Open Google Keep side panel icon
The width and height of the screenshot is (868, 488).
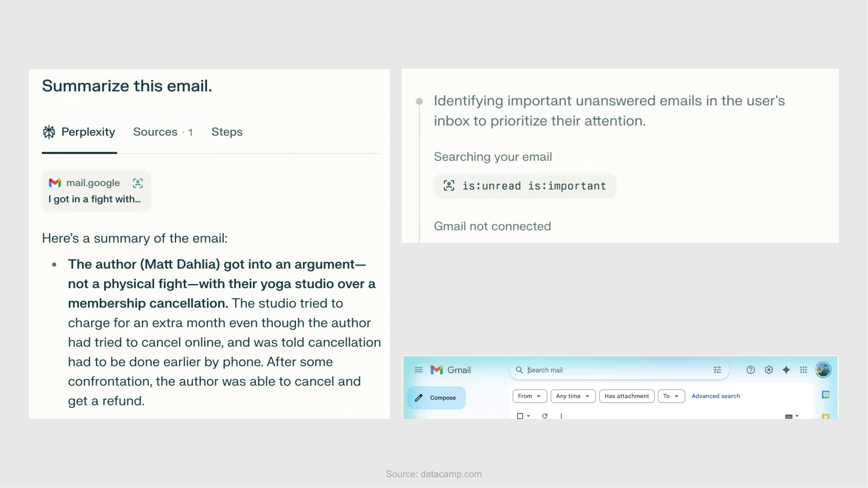coord(826,416)
